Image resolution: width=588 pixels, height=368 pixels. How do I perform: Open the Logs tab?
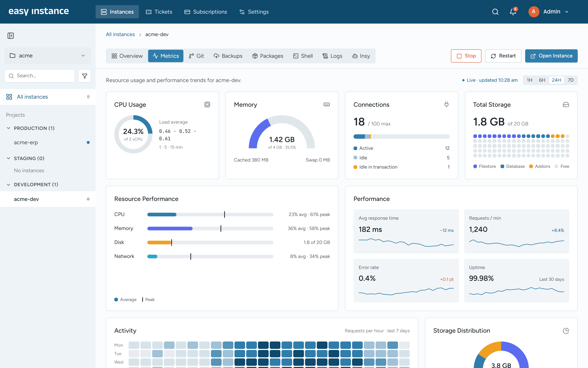coord(332,56)
